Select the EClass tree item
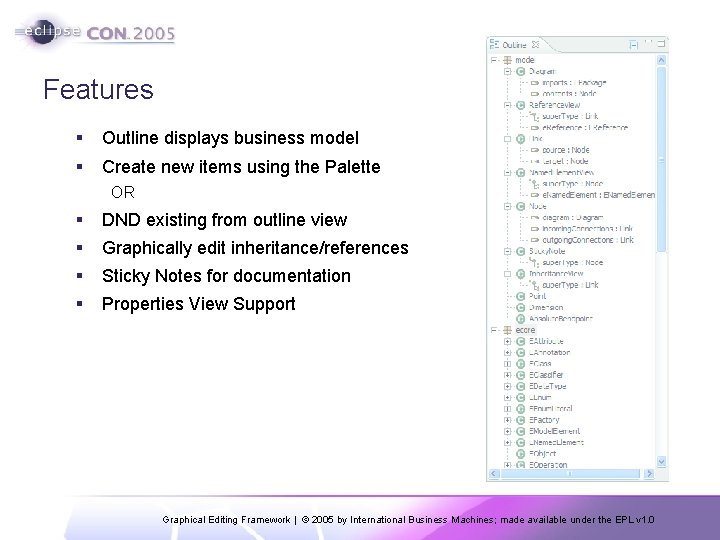The width and height of the screenshot is (720, 540). pos(534,364)
